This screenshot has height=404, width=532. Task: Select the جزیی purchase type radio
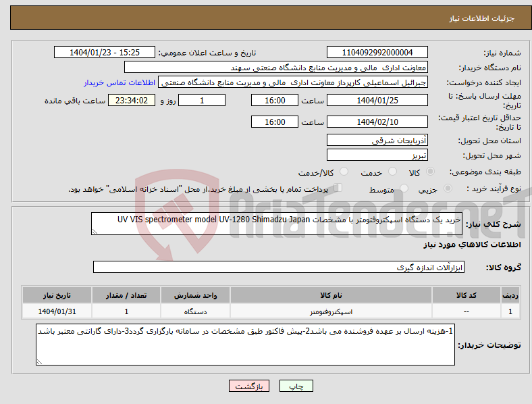(x=448, y=188)
